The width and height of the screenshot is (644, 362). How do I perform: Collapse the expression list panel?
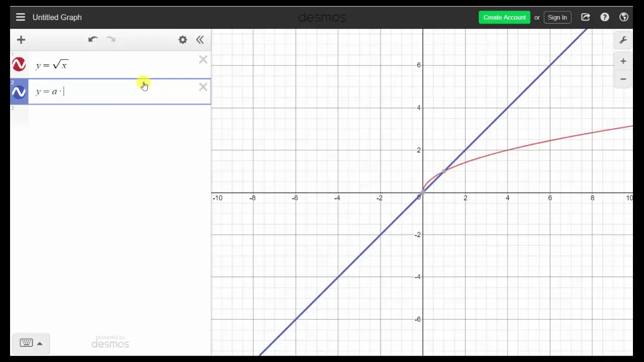click(x=200, y=40)
